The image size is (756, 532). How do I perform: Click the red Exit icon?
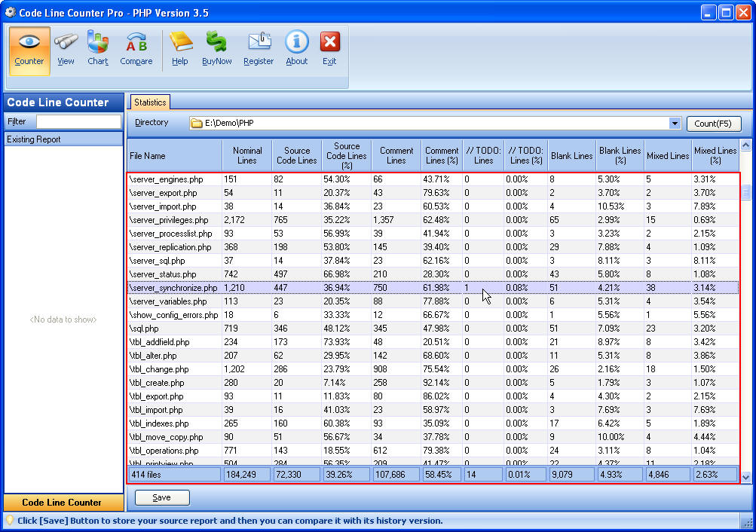click(x=330, y=42)
